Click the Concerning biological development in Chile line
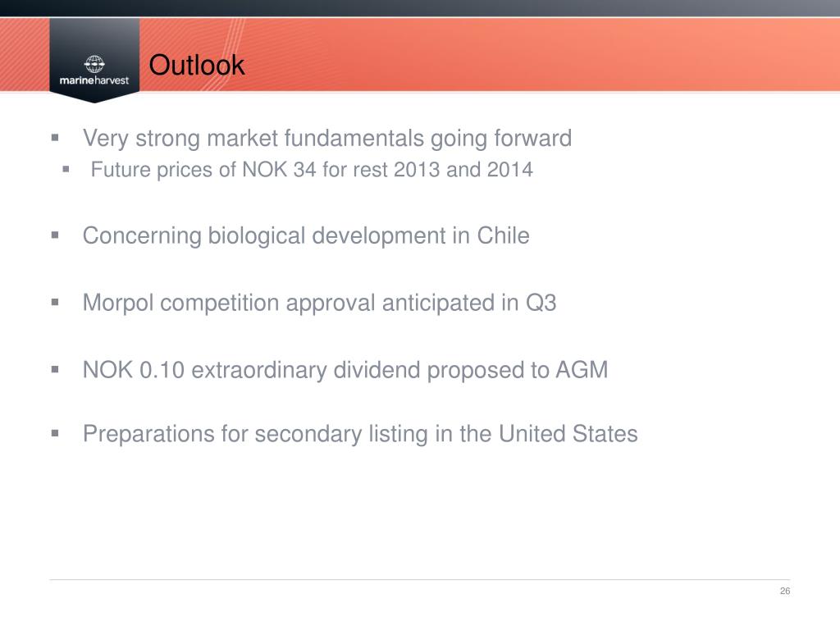The image size is (840, 630). pos(306,236)
